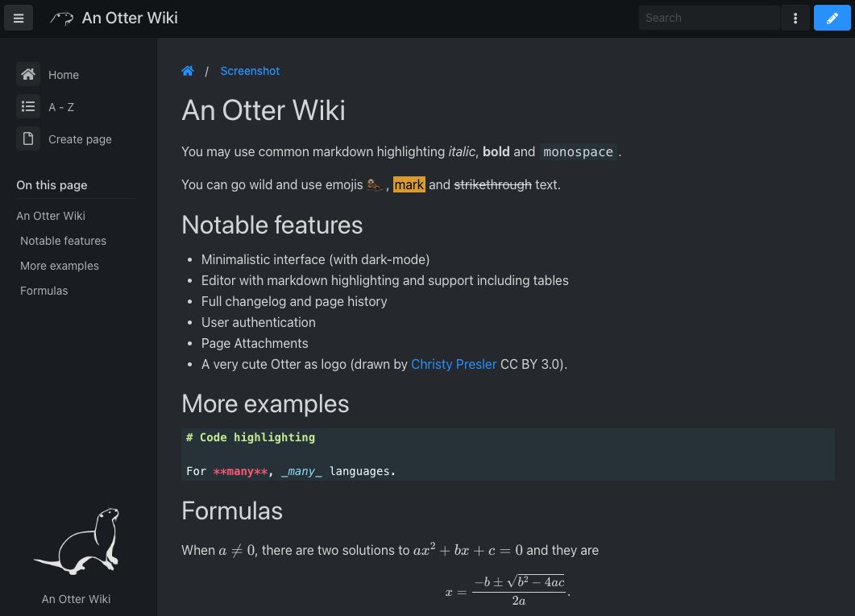The height and width of the screenshot is (616, 855).
Task: Click the Home icon in the sidebar
Action: 28,74
